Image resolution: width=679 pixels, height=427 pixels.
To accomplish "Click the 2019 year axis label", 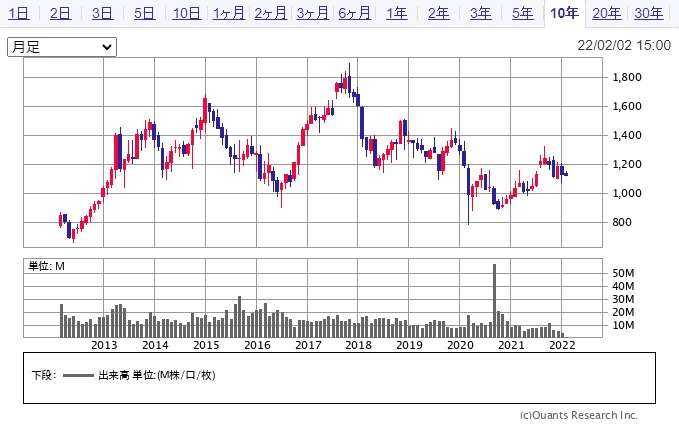I will point(409,345).
